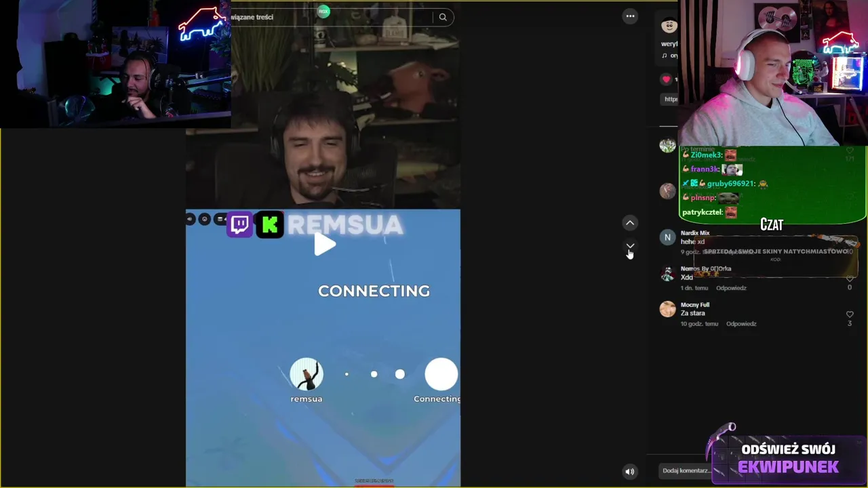Open Nardix Mix's N avatar
Screen dimensions: 868x488
[x=667, y=238]
